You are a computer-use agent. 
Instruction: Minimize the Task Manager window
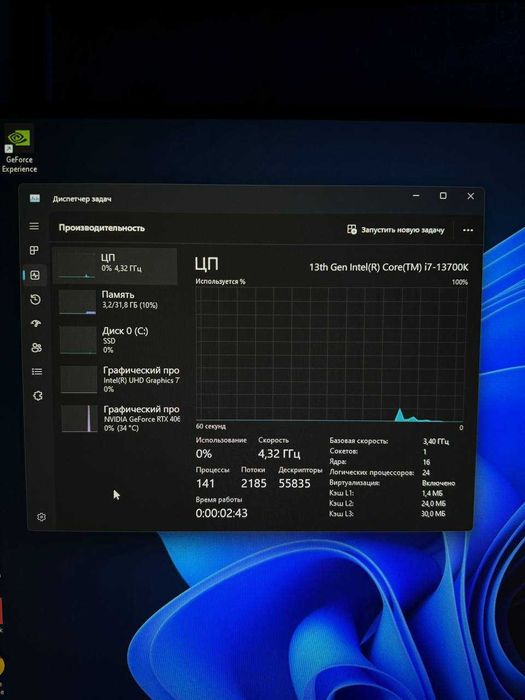pos(416,196)
